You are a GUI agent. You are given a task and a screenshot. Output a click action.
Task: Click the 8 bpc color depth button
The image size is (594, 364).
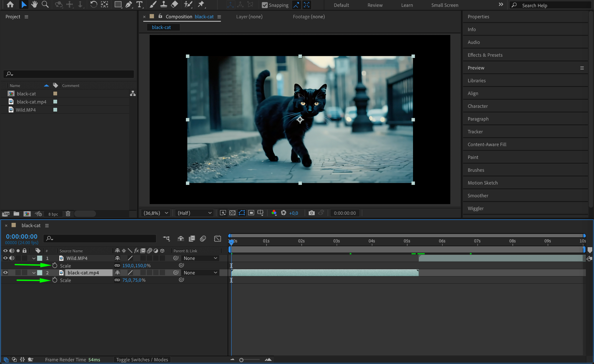tap(53, 214)
